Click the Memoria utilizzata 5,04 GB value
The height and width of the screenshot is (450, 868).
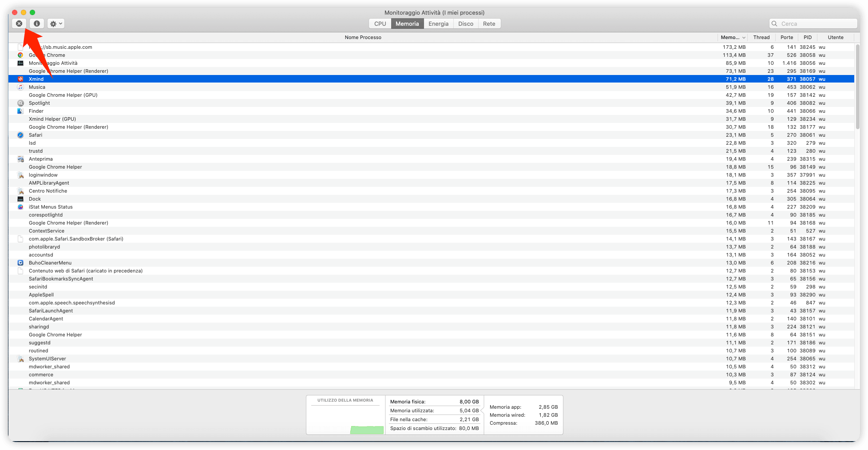coord(469,411)
